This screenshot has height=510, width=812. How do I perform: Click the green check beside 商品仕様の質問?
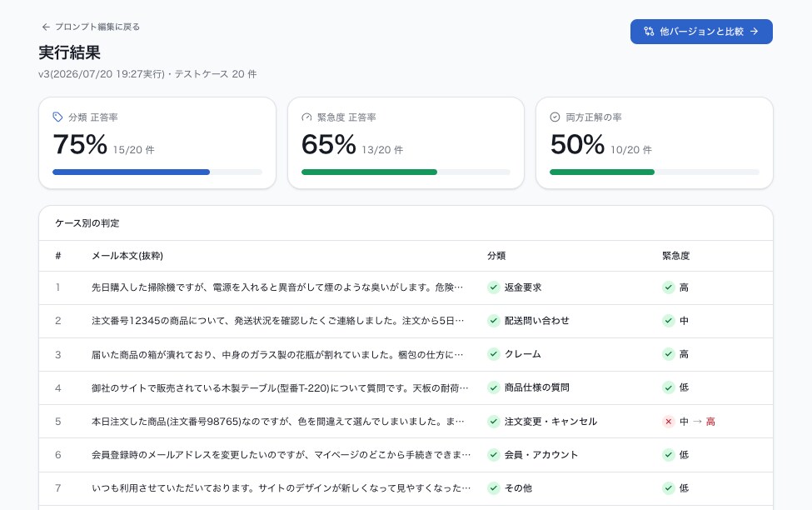click(x=494, y=387)
